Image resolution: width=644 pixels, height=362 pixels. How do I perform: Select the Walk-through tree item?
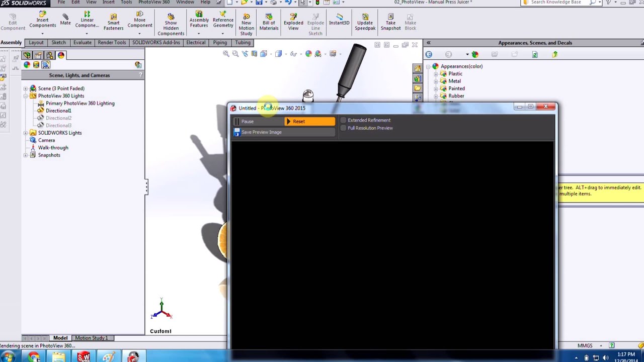click(53, 148)
